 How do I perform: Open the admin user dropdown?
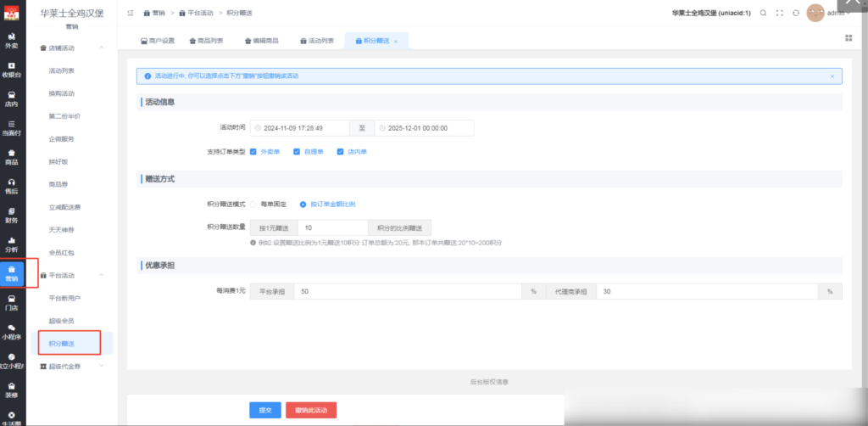point(838,13)
